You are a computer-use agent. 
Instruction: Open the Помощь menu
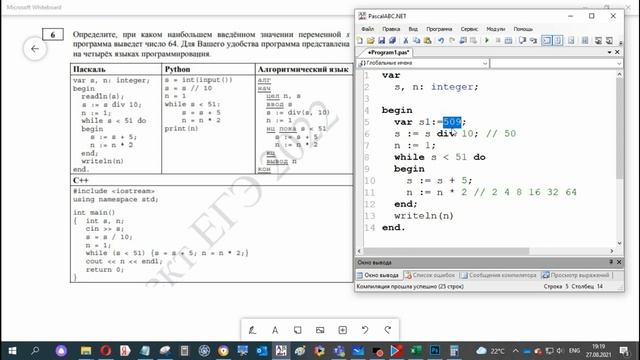523,29
